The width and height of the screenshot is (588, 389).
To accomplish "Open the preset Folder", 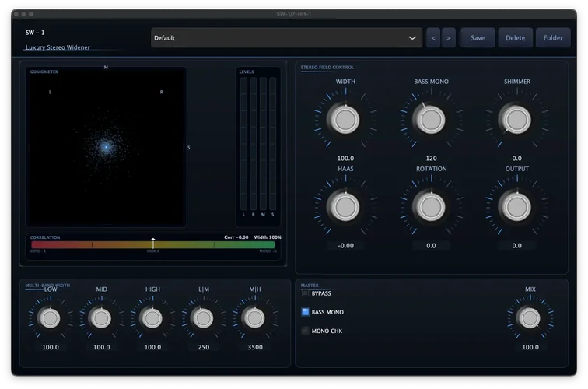I will tap(553, 38).
